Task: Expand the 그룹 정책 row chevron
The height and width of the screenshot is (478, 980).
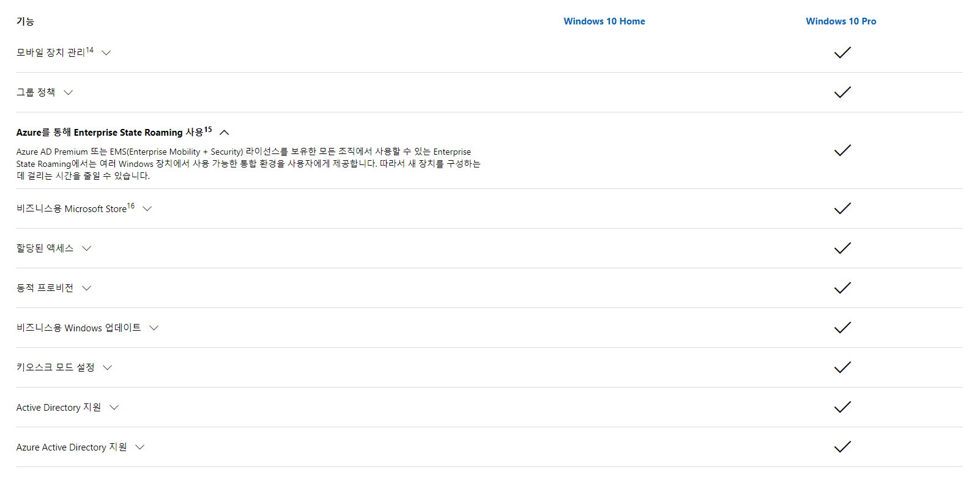Action: pos(69,92)
